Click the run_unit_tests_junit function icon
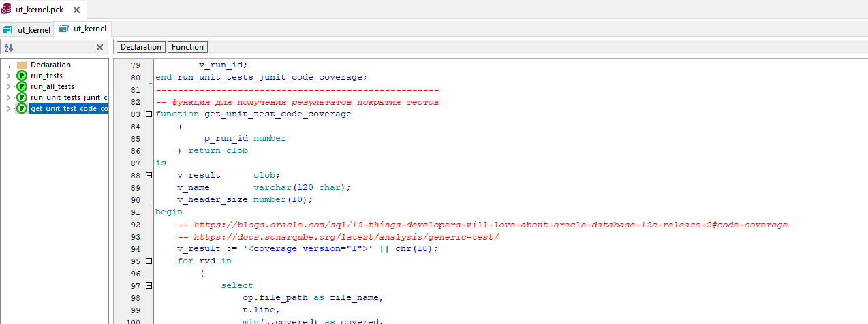The width and height of the screenshot is (868, 324). (22, 97)
